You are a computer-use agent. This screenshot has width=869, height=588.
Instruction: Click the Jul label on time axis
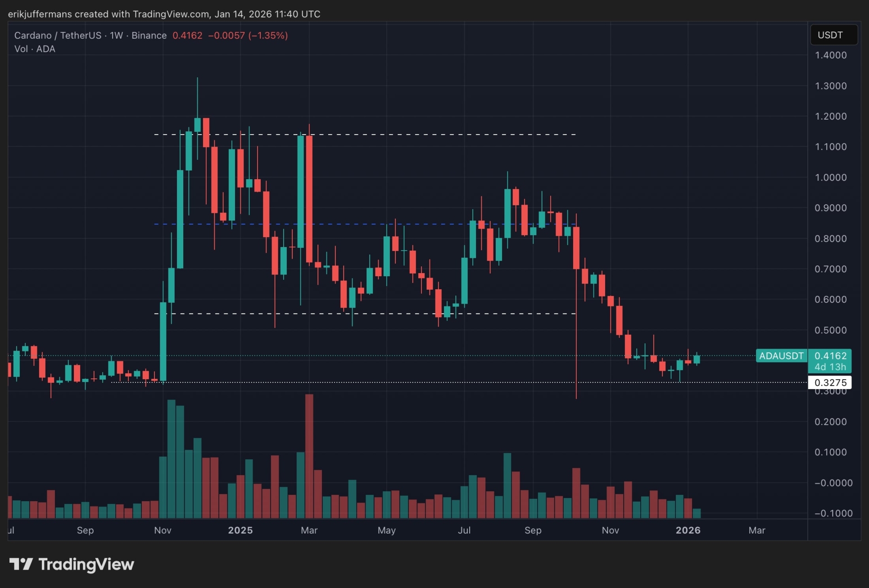click(x=464, y=530)
